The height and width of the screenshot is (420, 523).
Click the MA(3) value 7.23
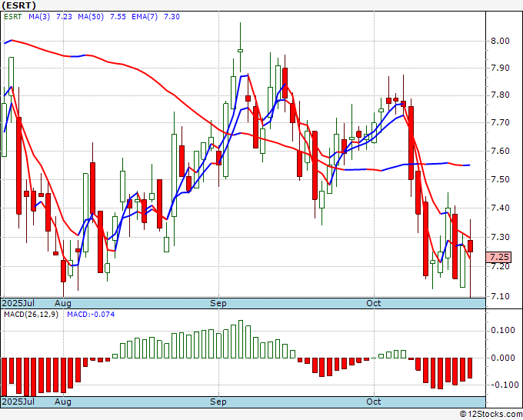tap(64, 17)
